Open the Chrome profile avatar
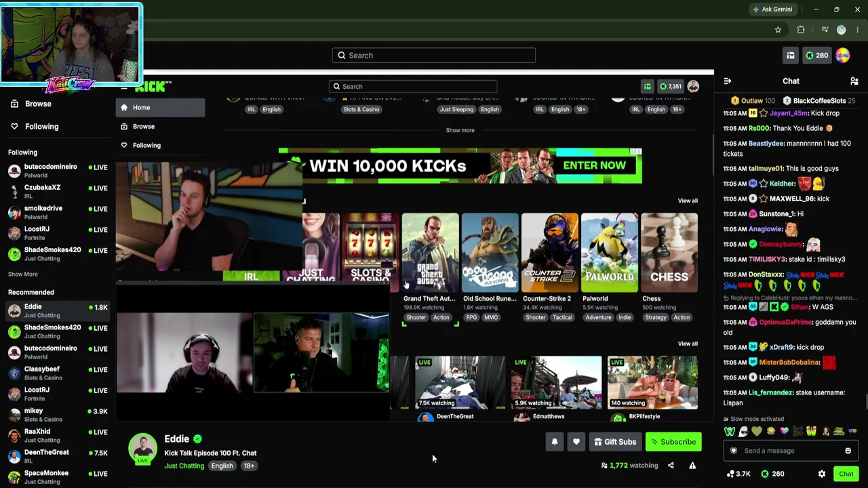The width and height of the screenshot is (868, 488). pos(842,30)
